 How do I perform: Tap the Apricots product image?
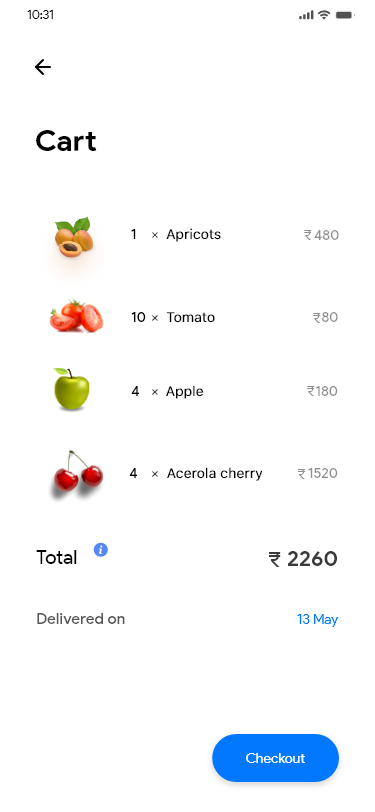pos(74,237)
